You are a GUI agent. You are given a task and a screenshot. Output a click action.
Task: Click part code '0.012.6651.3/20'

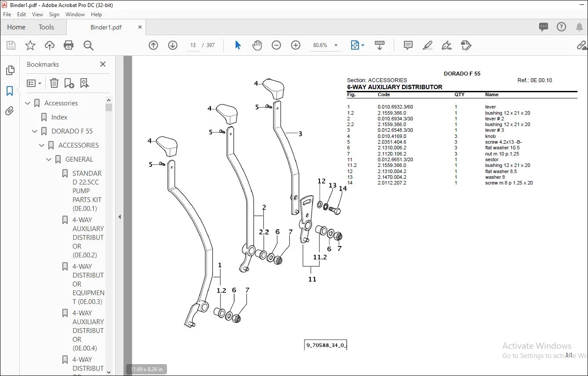[395, 159]
